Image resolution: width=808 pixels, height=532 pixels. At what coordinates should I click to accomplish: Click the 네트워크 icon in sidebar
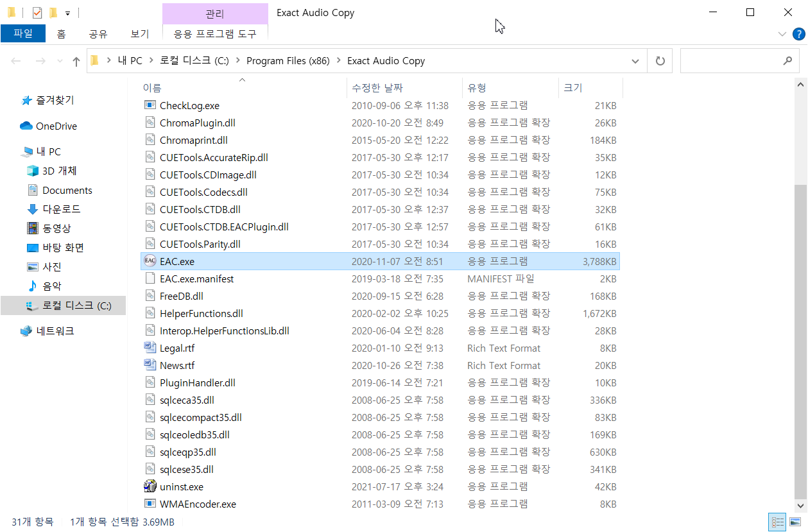(26, 331)
